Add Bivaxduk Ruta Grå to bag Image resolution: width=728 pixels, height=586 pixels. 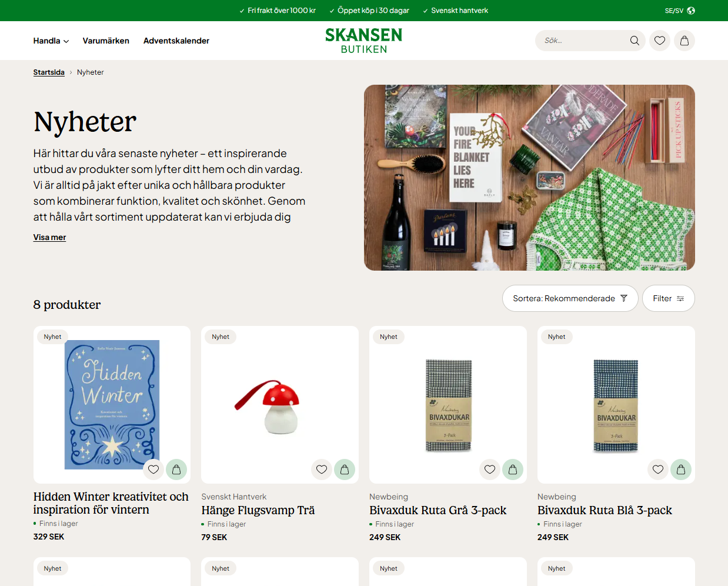click(x=513, y=470)
